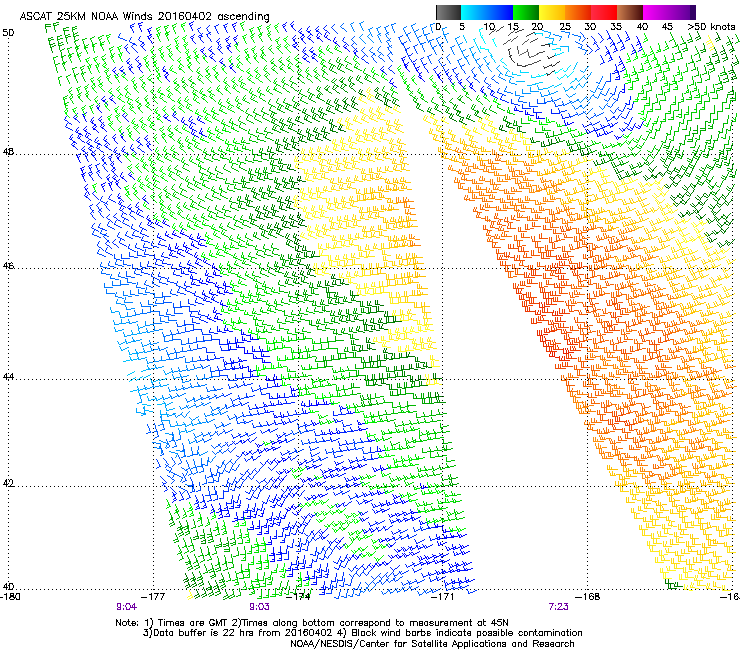Click the longitude label -168
740x650 pixels.
tap(588, 596)
